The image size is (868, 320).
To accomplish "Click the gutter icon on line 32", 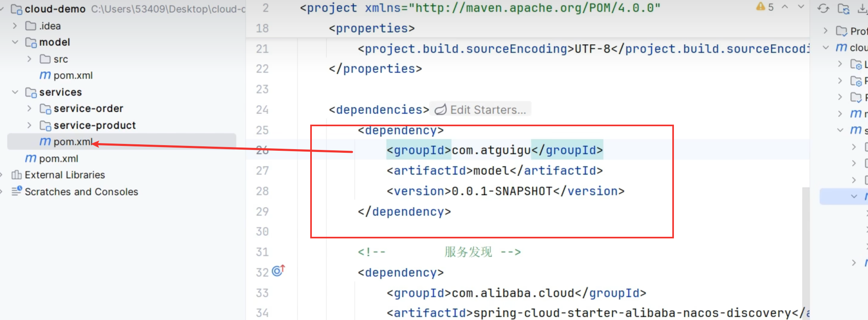I will coord(278,271).
